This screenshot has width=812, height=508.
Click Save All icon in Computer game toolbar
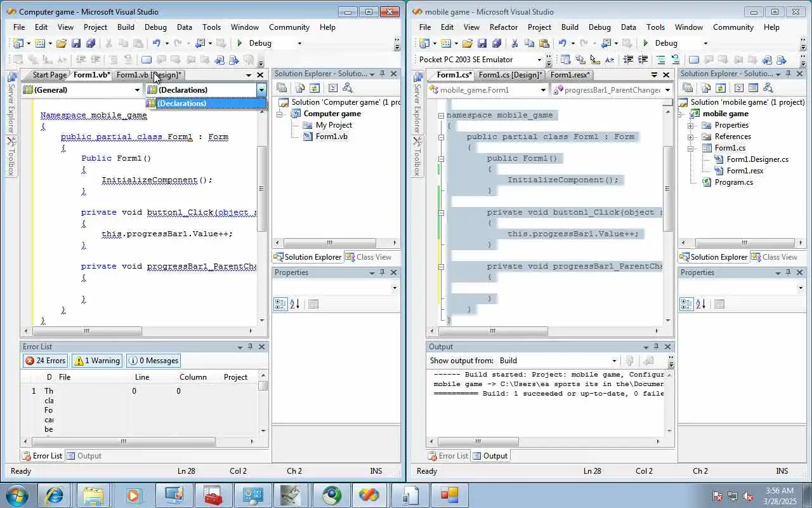[x=90, y=43]
